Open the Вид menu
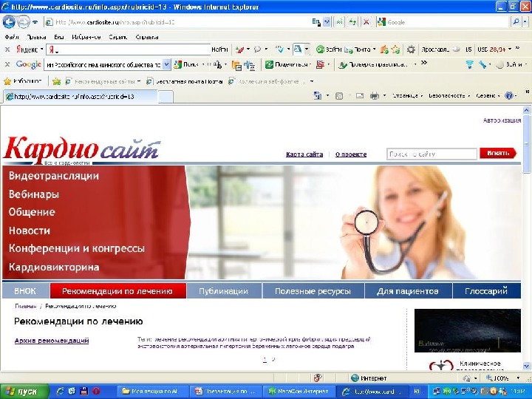Screen dimensions: 532x399 pos(59,37)
